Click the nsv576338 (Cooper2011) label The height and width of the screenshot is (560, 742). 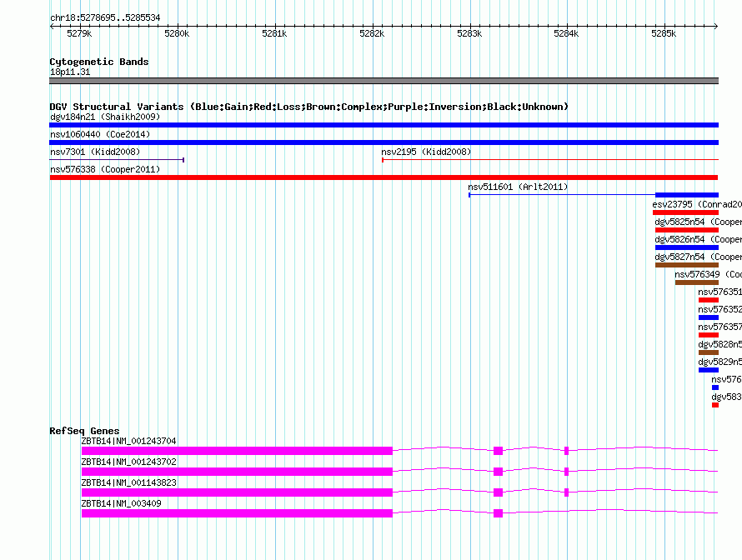[x=105, y=169]
